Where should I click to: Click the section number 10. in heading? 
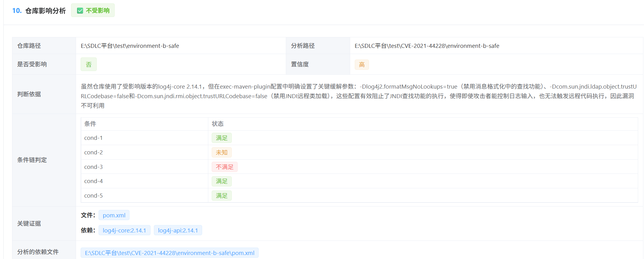click(x=17, y=11)
